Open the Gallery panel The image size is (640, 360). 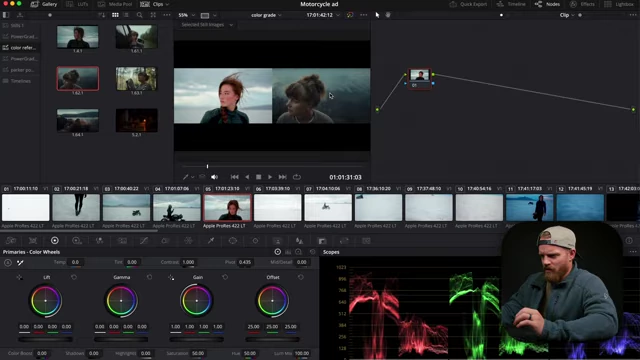pos(44,4)
